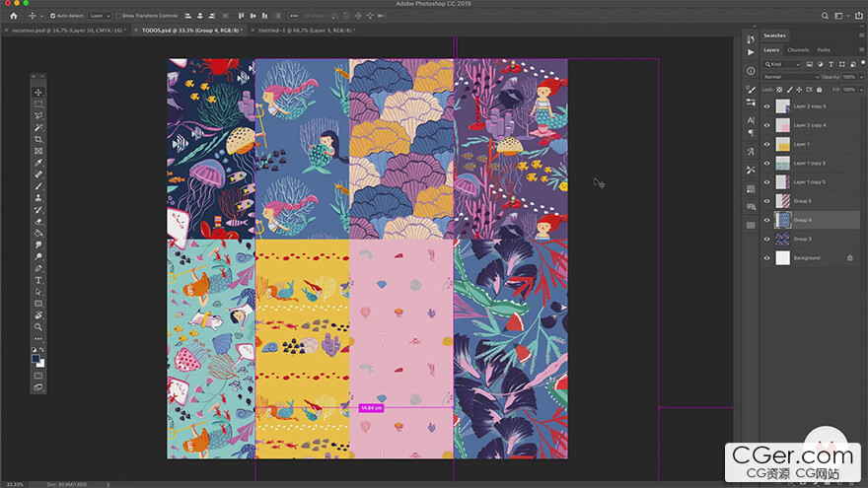Open the Swatches panel tab
This screenshot has width=868, height=488.
[x=774, y=35]
